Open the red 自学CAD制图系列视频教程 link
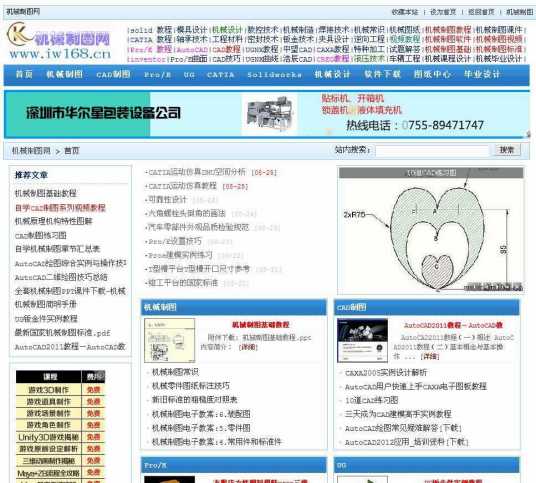Image resolution: width=536 pixels, height=483 pixels. pos(60,207)
